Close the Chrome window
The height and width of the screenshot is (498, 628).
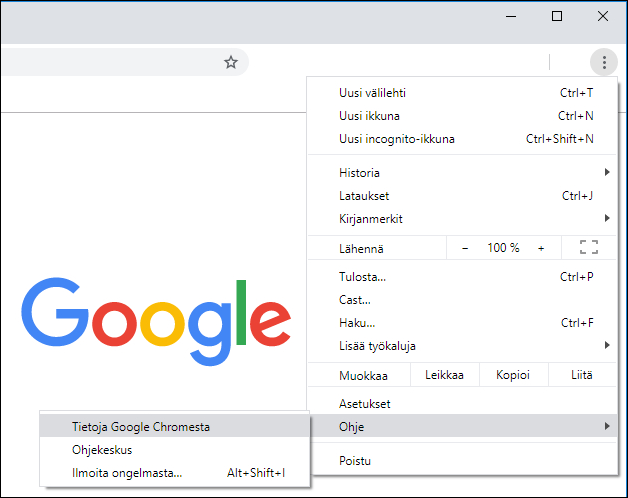point(603,16)
